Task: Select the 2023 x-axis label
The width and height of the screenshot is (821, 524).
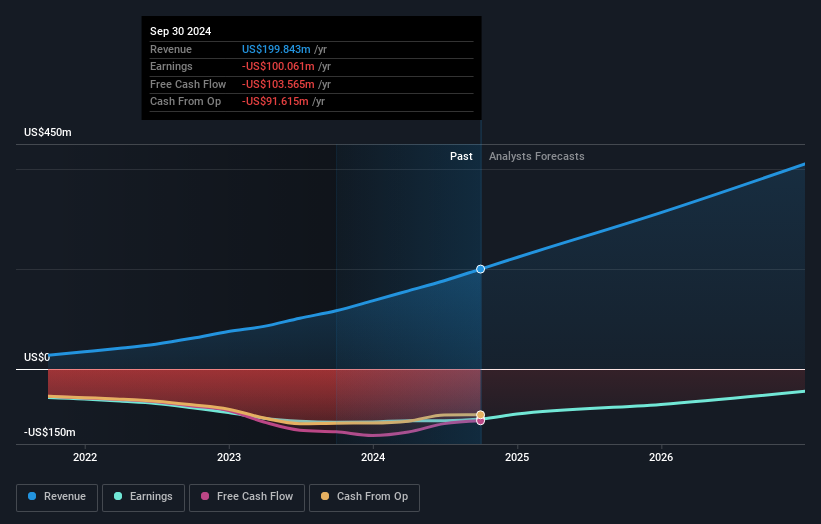Action: pyautogui.click(x=229, y=457)
